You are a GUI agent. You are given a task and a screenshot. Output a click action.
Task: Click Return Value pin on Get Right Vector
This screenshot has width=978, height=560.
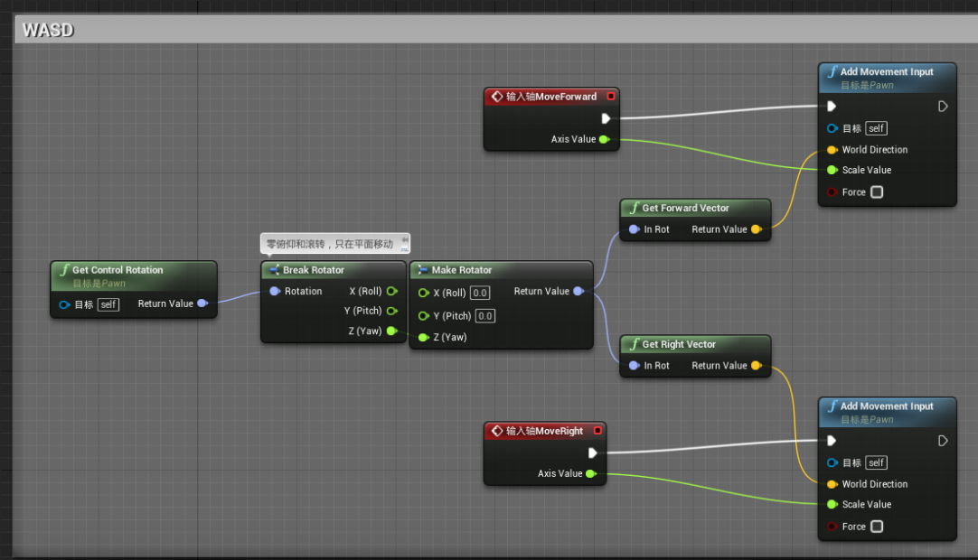click(756, 366)
